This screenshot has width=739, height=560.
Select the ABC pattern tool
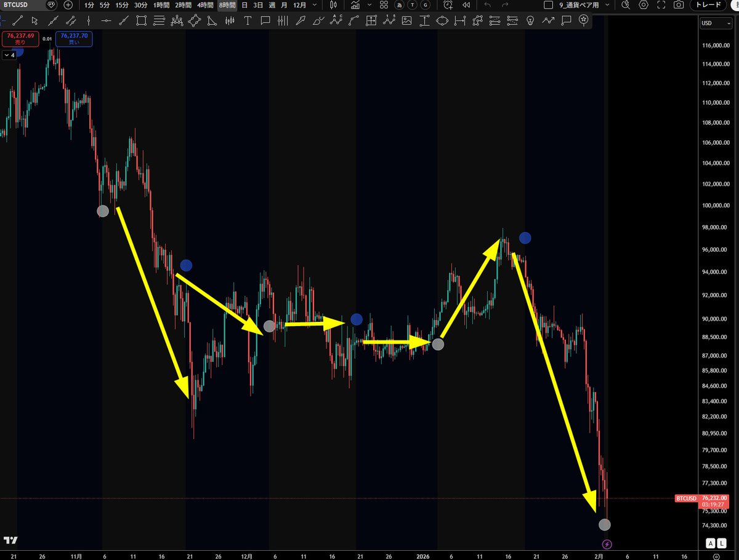coord(336,20)
